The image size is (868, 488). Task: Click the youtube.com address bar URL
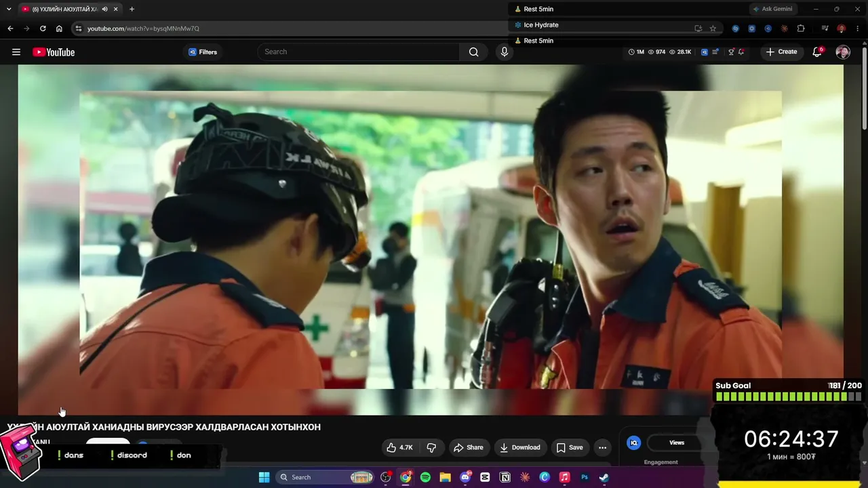(x=143, y=28)
